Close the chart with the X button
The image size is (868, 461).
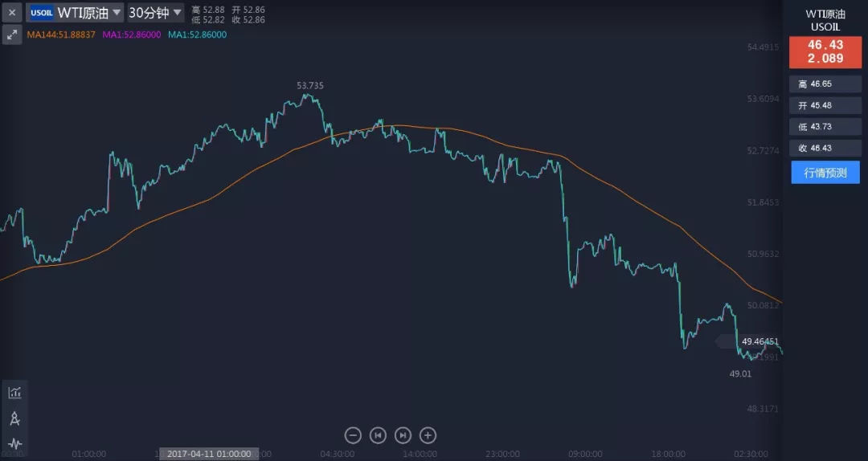12,12
